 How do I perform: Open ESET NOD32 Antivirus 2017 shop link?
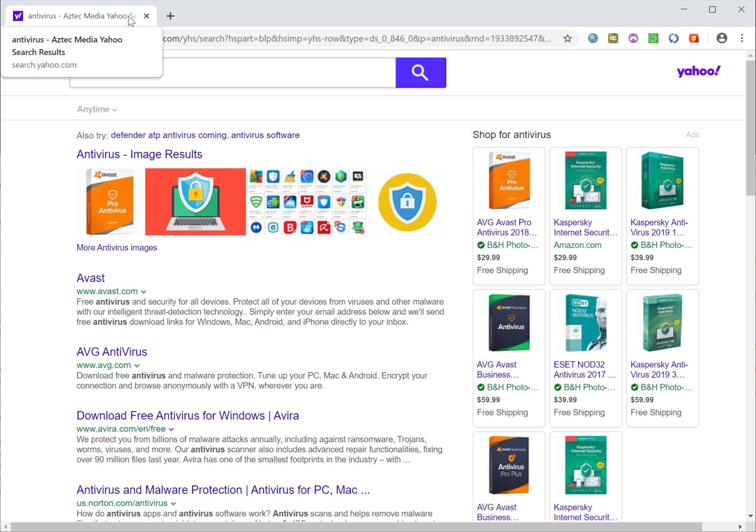point(585,370)
